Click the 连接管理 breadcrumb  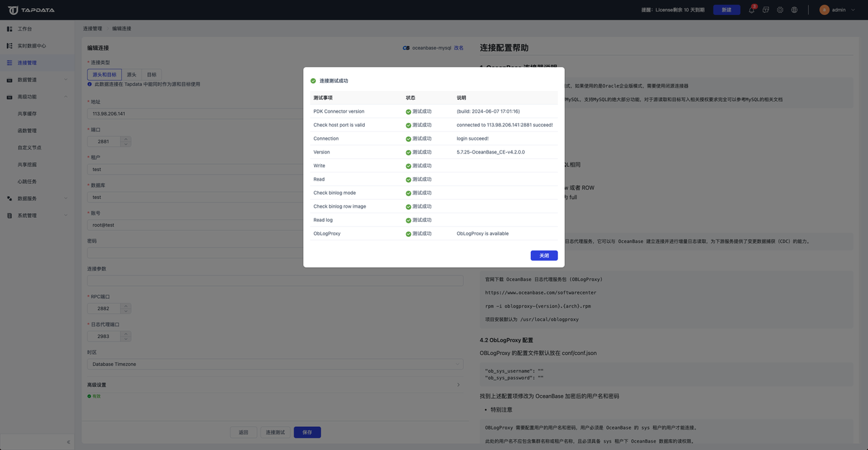point(93,29)
